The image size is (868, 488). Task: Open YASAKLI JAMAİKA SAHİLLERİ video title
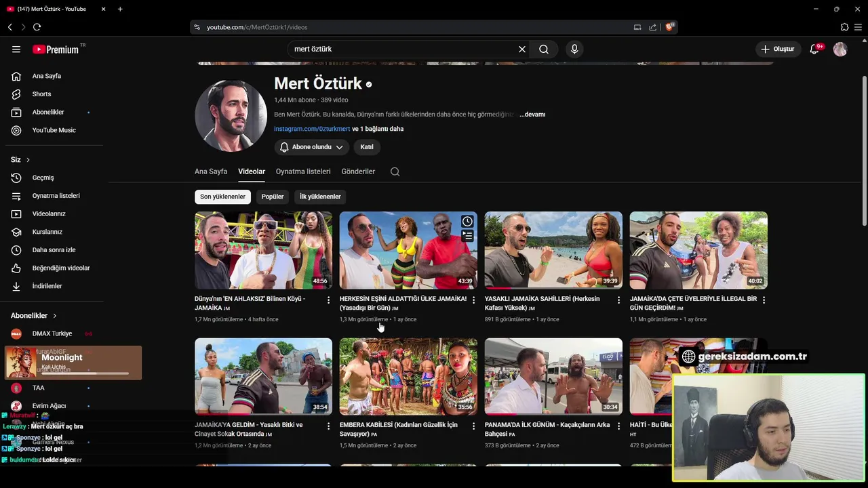542,303
